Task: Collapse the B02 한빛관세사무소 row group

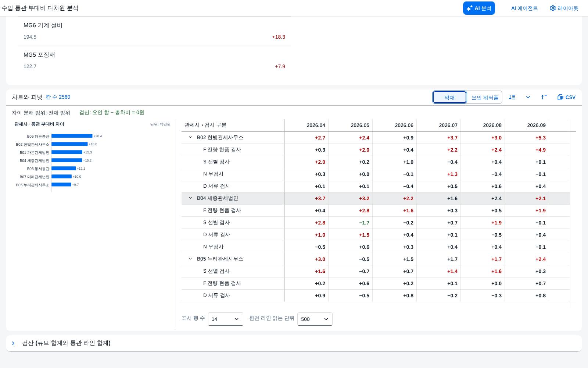Action: coord(190,137)
